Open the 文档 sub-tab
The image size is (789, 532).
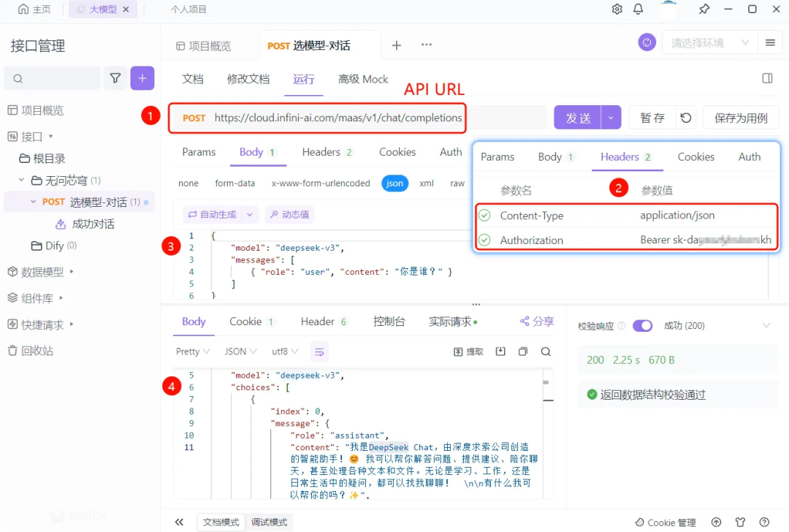pyautogui.click(x=193, y=79)
